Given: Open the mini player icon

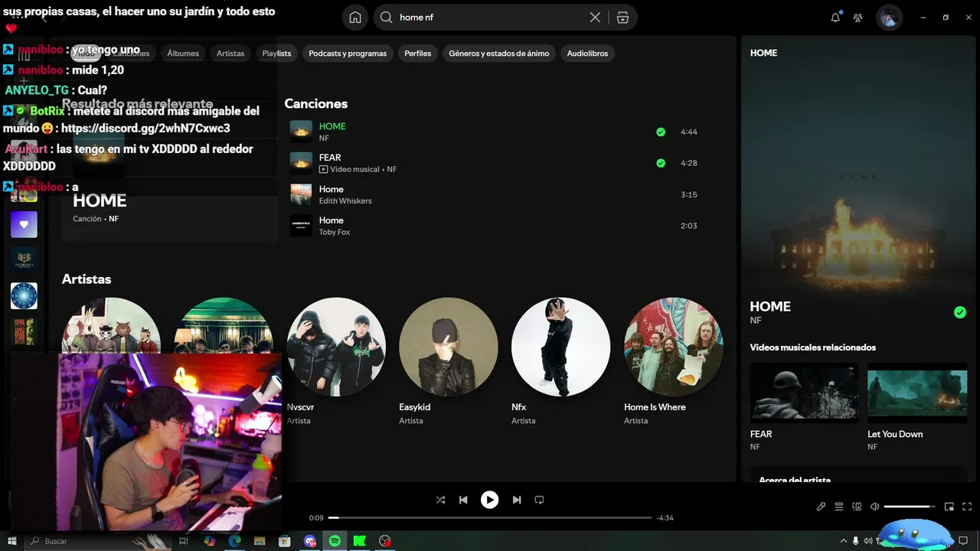Looking at the screenshot, I should coord(949,507).
